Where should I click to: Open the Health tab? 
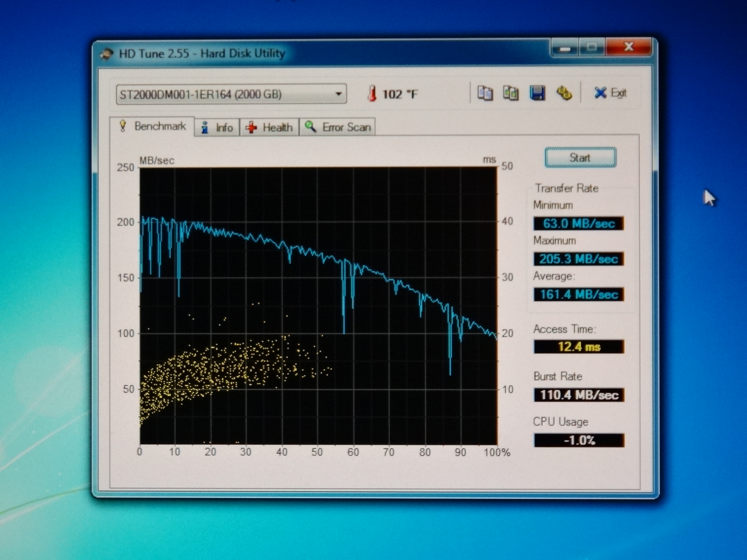269,128
